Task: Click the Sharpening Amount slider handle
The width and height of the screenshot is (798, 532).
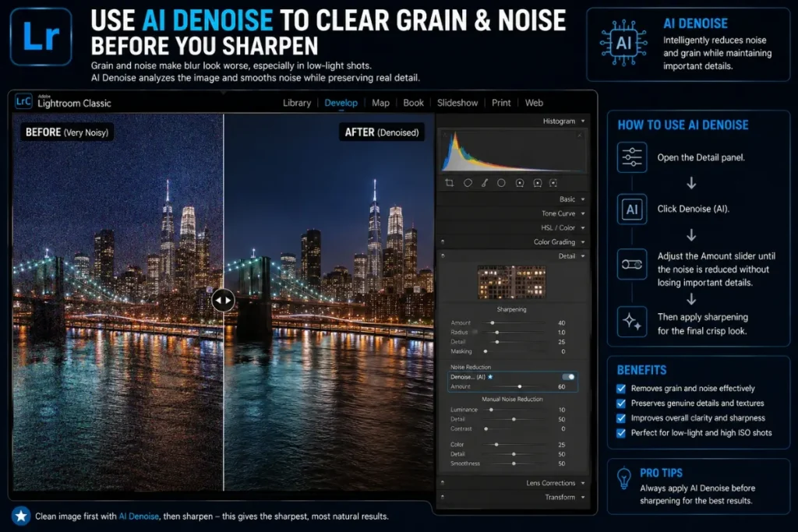Action: [493, 323]
